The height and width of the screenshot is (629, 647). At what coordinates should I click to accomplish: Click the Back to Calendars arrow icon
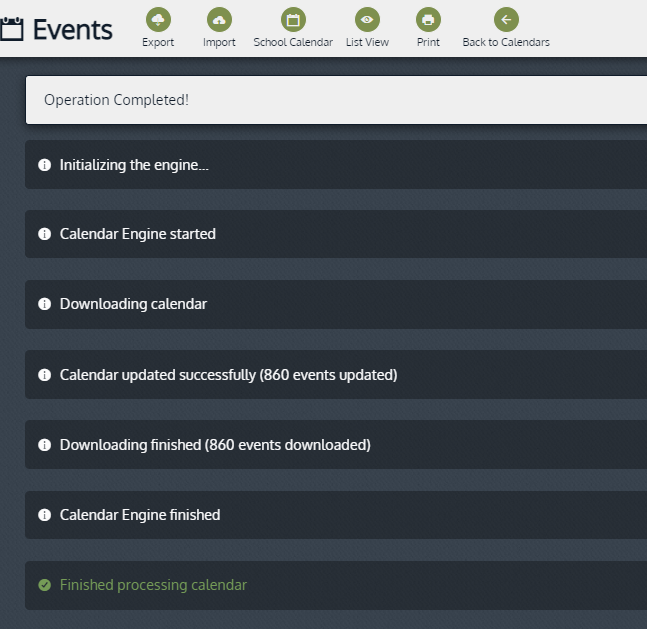point(506,19)
